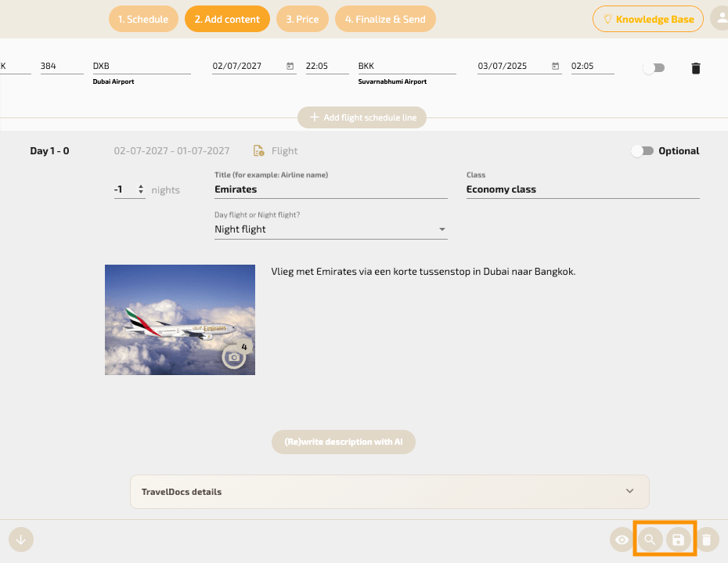The image size is (728, 563).
Task: Open the Night flight dropdown
Action: pos(330,229)
